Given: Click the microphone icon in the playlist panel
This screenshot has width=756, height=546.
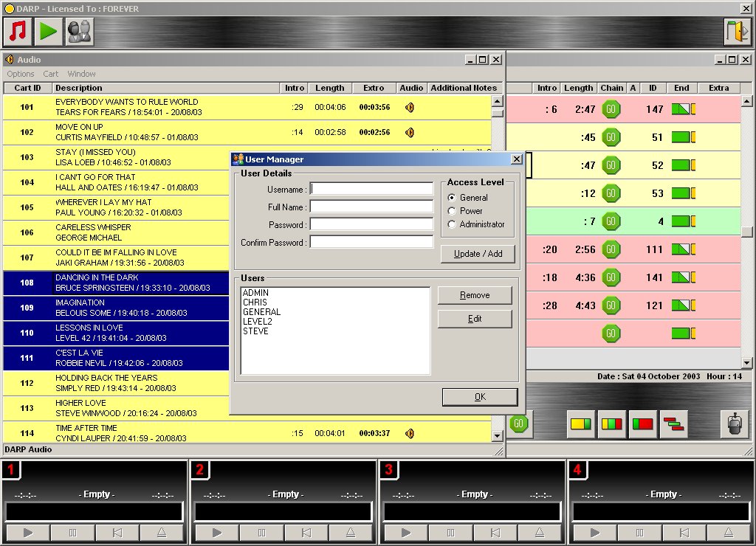Looking at the screenshot, I should pyautogui.click(x=734, y=424).
